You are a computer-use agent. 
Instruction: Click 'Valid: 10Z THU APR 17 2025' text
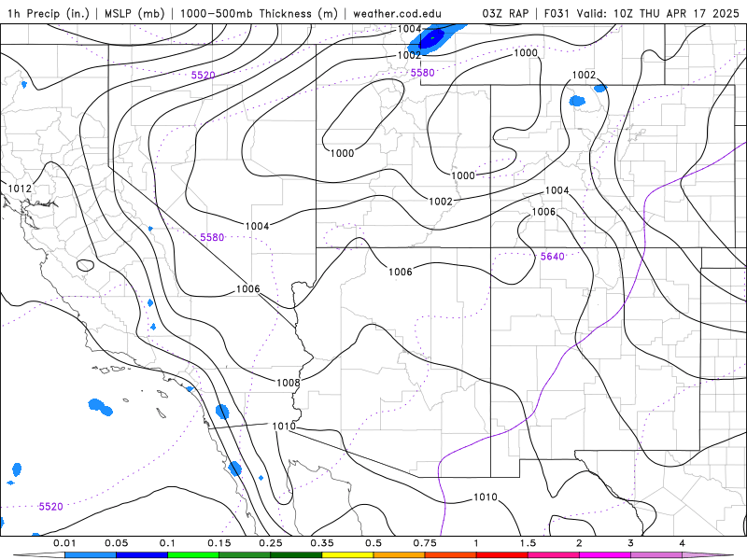[x=658, y=13]
